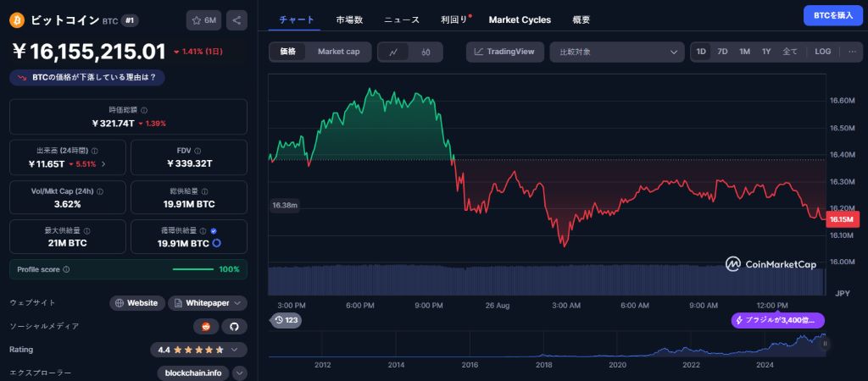Set chart range to 7D
The height and width of the screenshot is (381, 868).
point(722,52)
